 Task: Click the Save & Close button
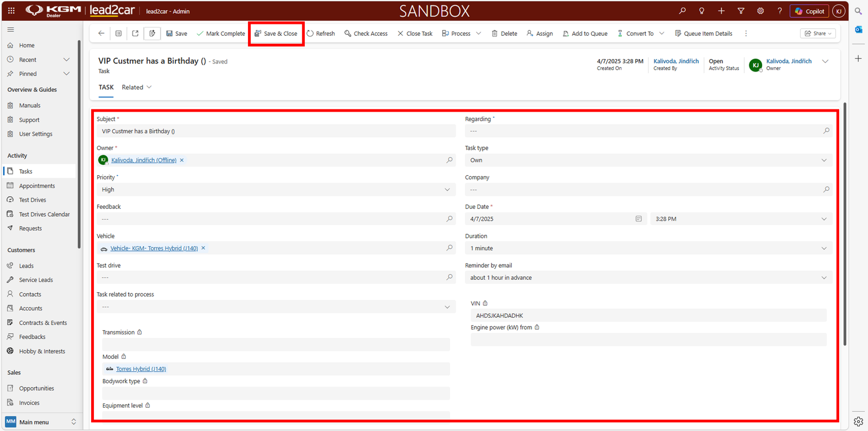pyautogui.click(x=276, y=34)
